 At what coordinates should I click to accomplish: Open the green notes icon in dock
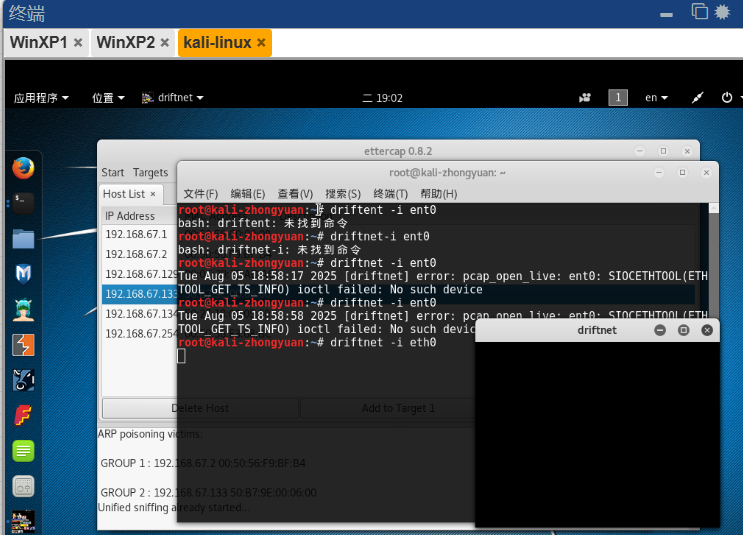click(23, 451)
